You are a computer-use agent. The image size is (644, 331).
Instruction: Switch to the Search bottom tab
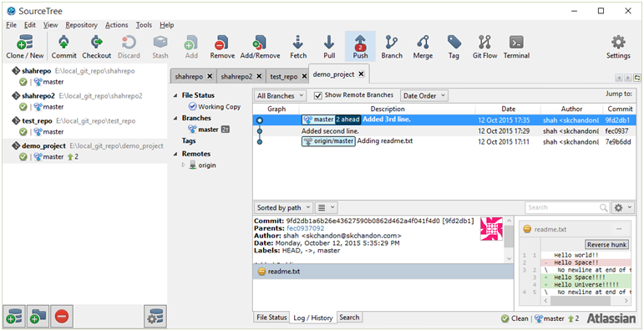click(x=349, y=318)
